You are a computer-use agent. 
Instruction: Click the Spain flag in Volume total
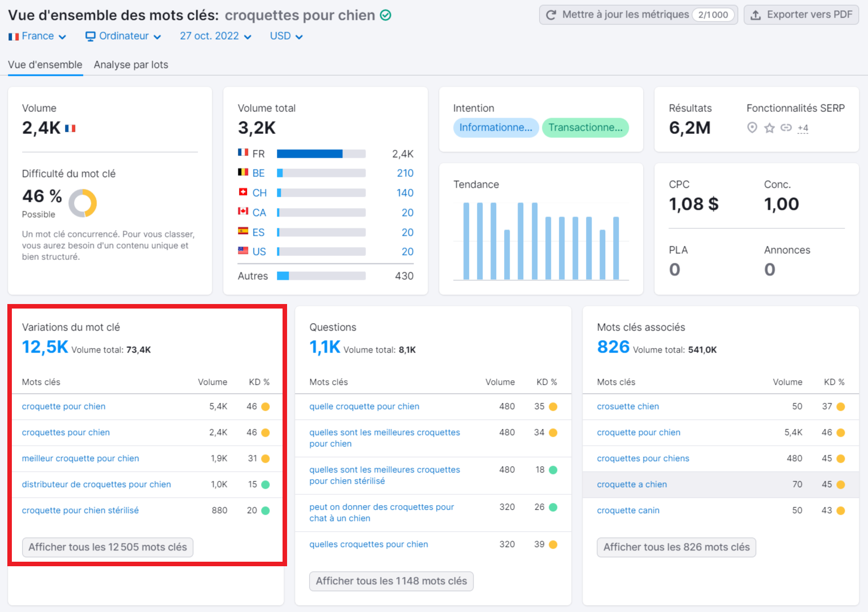click(243, 231)
